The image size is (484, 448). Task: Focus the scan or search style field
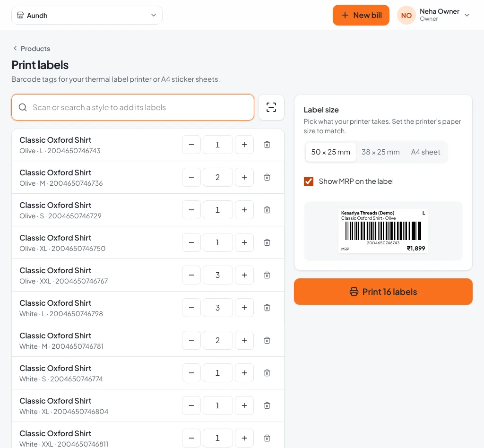133,107
